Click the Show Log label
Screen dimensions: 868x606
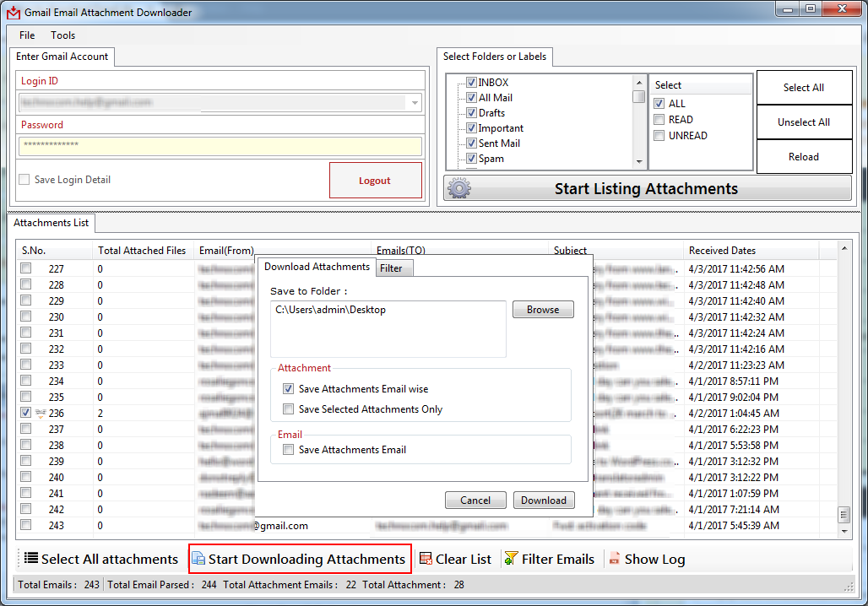tap(655, 560)
